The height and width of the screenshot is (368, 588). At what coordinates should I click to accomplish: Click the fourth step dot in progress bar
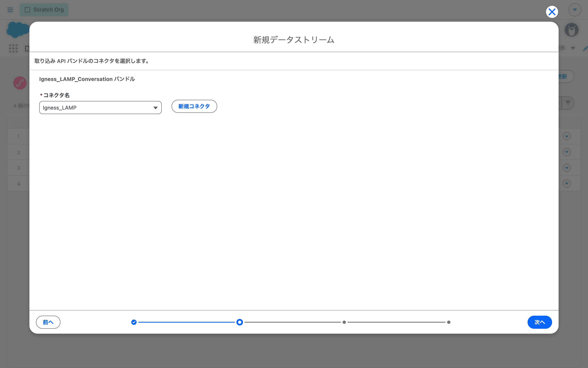[449, 322]
